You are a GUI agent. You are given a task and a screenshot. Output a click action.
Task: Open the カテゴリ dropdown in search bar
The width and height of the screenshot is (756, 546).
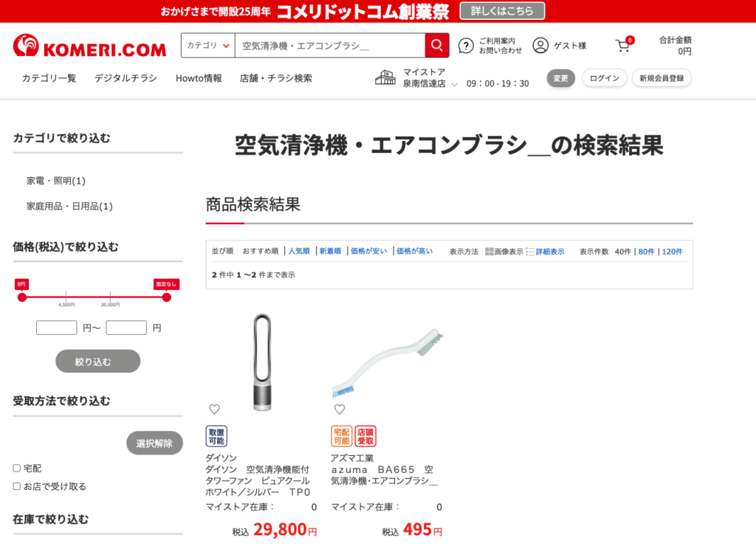tap(207, 45)
